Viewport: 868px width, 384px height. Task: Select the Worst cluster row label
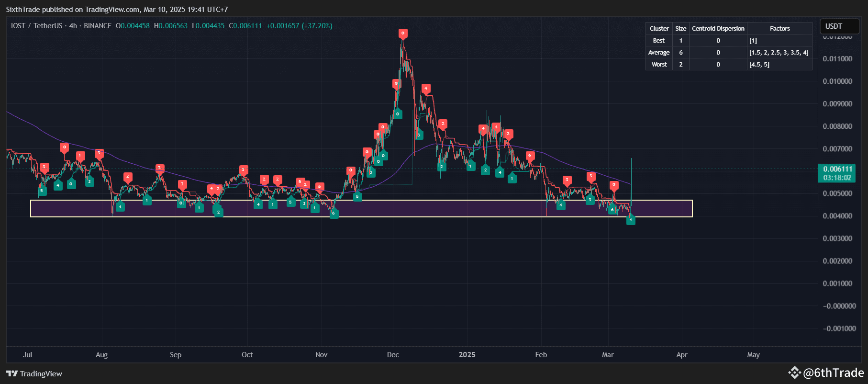tap(659, 65)
